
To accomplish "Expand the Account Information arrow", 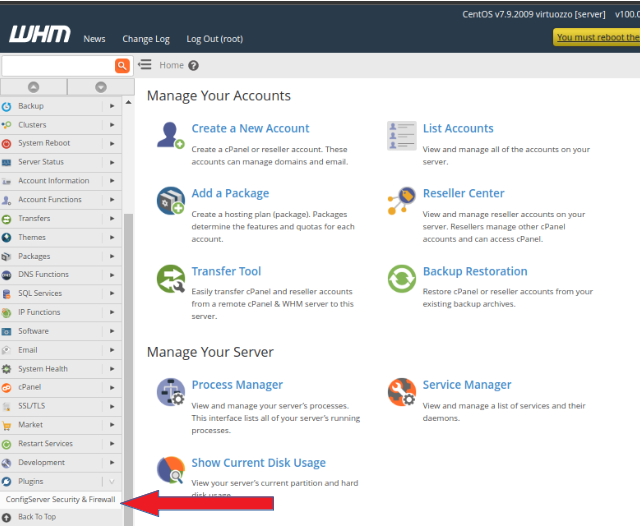I will pyautogui.click(x=112, y=181).
